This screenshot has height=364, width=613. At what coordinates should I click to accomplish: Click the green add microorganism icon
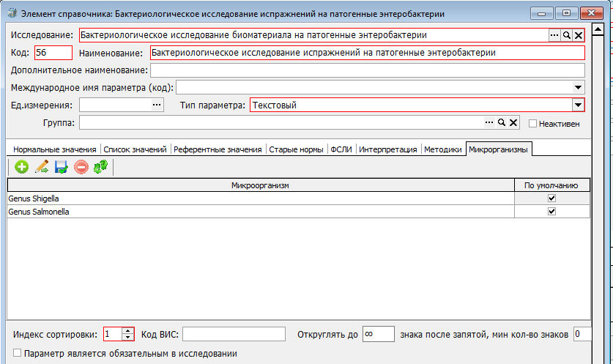coord(21,168)
